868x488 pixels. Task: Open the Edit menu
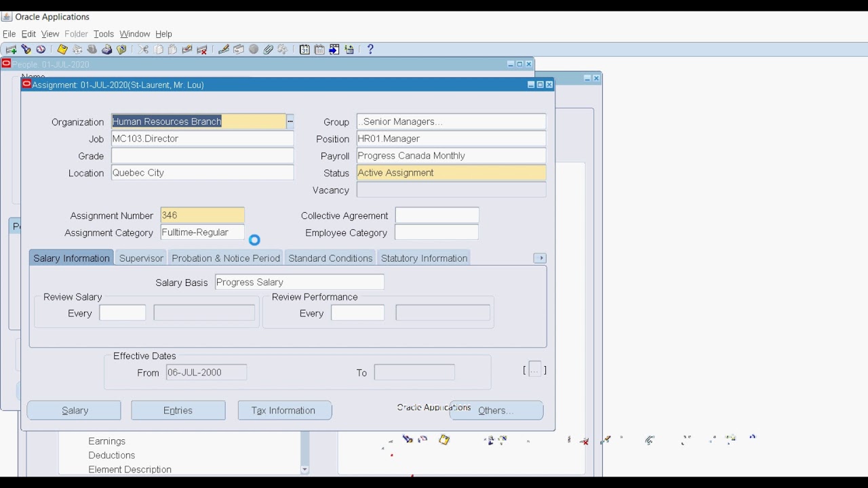(28, 34)
